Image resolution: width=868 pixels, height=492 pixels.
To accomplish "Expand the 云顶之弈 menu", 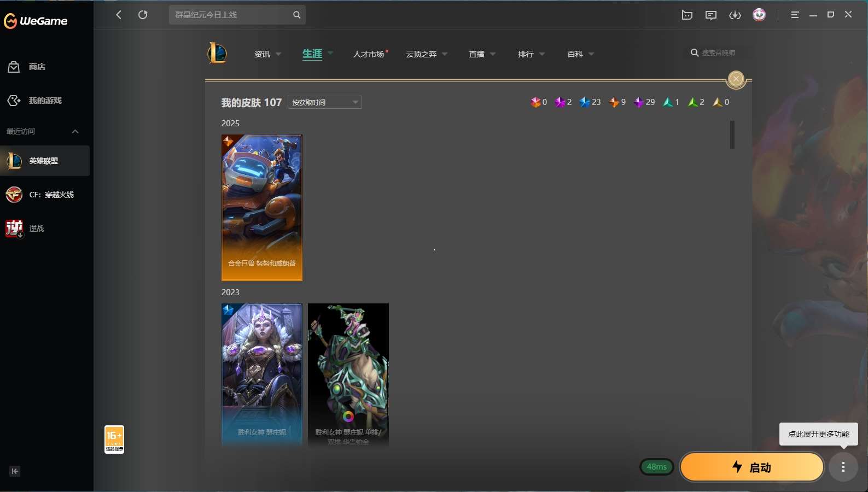I will point(427,54).
